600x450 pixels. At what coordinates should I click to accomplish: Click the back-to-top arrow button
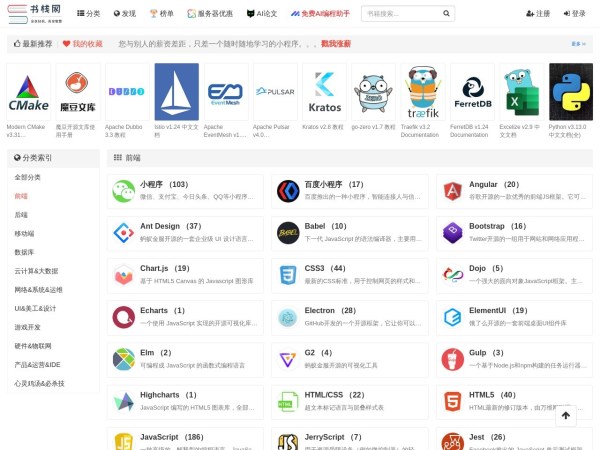565,415
